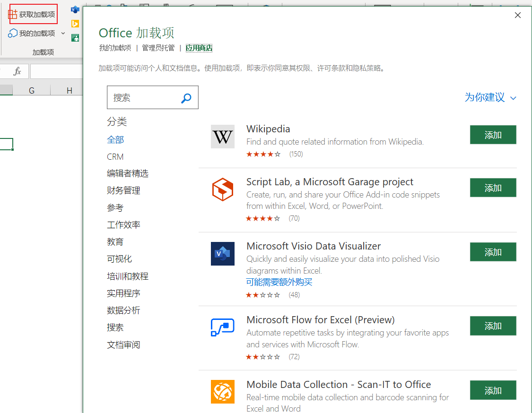Viewport: 532px width, 413px height.
Task: Select the 编辑者精选 category
Action: point(128,173)
